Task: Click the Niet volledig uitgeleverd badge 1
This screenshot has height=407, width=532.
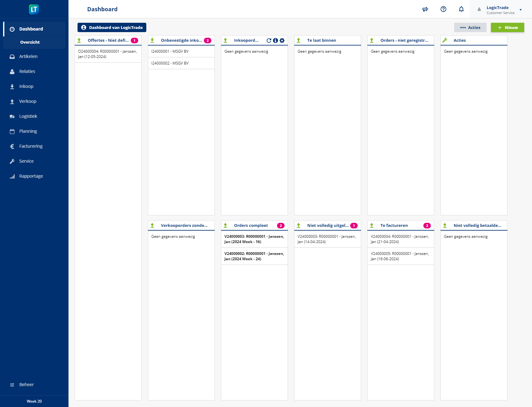Action: click(x=354, y=226)
